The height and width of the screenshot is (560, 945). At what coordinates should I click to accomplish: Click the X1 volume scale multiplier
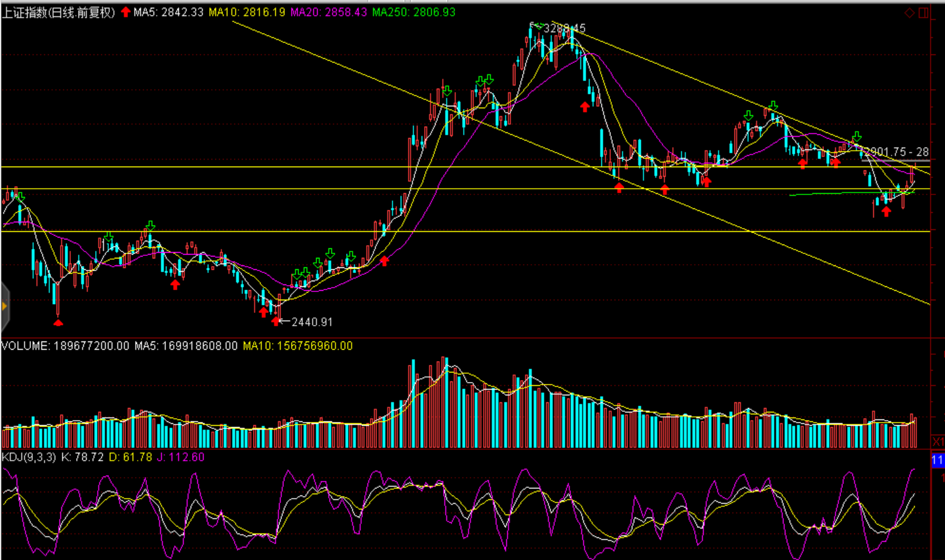click(x=938, y=441)
